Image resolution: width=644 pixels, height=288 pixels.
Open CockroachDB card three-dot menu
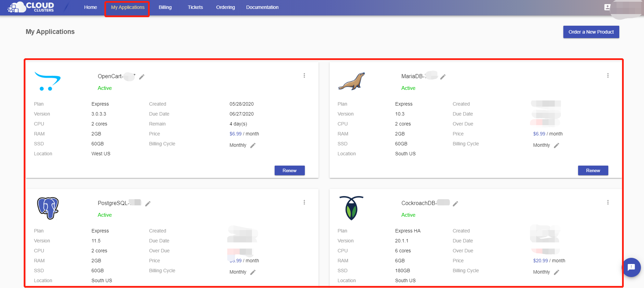pos(608,202)
